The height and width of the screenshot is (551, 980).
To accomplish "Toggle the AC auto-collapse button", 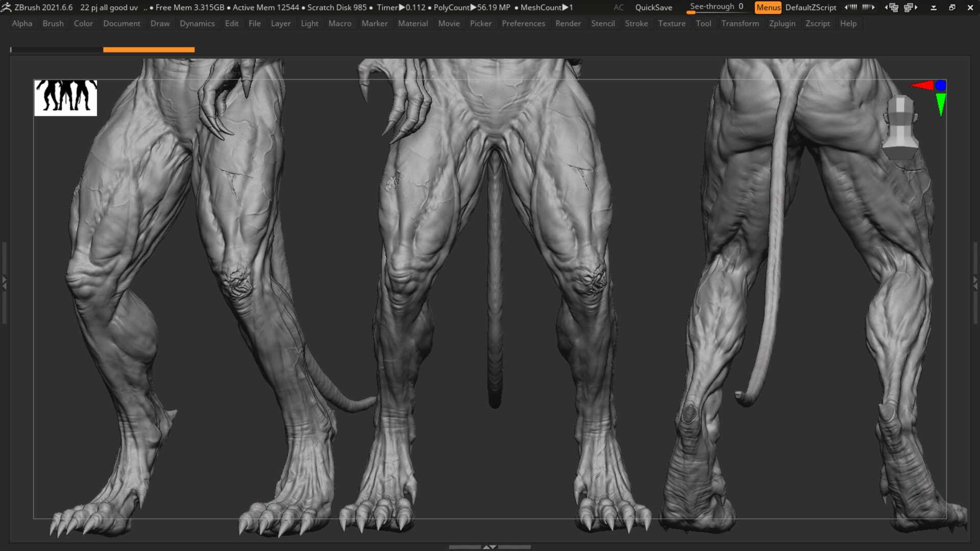I will click(x=618, y=7).
